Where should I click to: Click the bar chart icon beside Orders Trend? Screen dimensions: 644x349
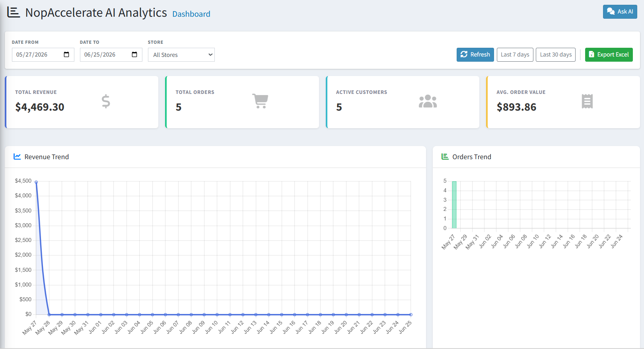point(445,156)
